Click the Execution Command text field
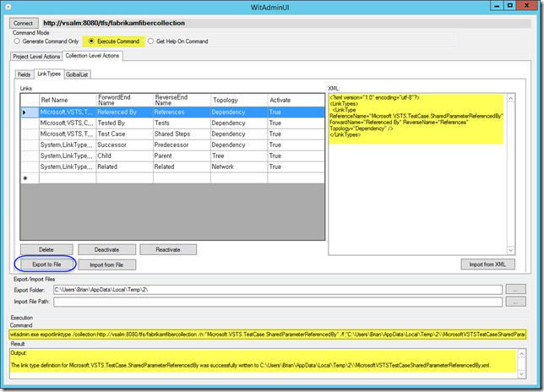The image size is (544, 392). 268,335
